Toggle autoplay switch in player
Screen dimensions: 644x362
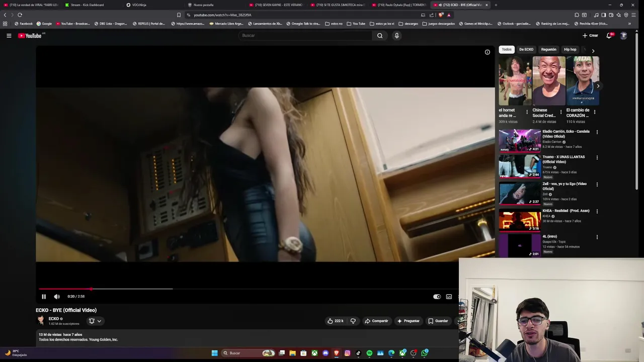(x=437, y=297)
